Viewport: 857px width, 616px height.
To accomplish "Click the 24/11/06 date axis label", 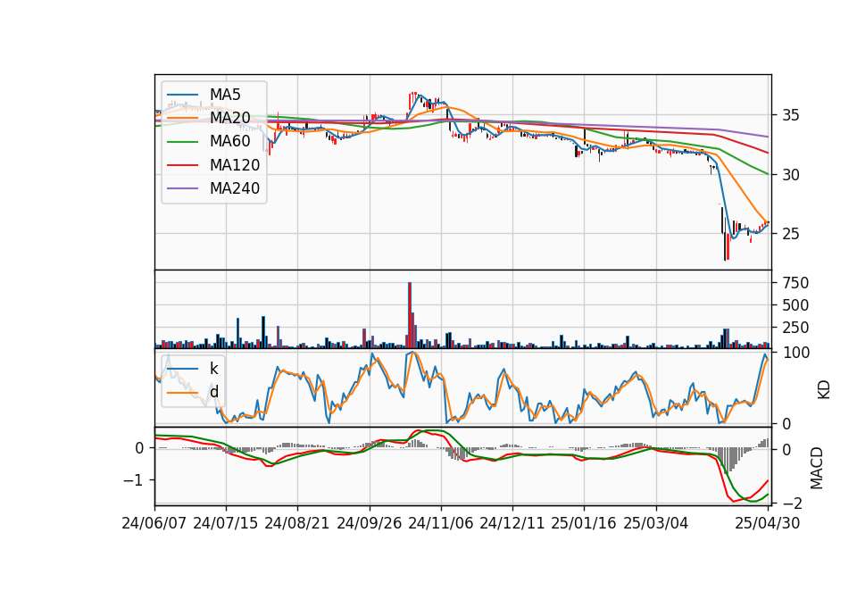I will 441,524.
